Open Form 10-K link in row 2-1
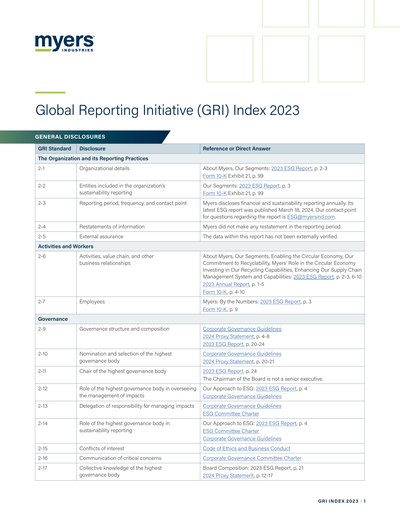Image resolution: width=400 pixels, height=517 pixels. click(215, 176)
